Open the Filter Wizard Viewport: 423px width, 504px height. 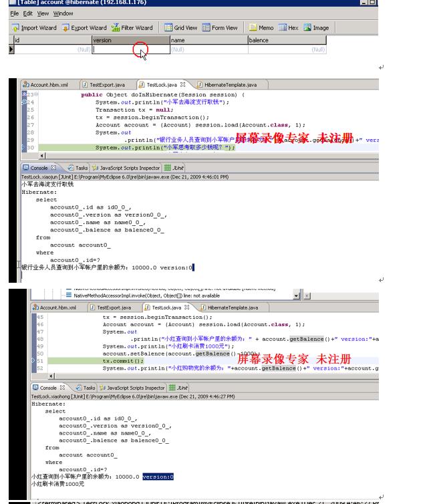(132, 28)
